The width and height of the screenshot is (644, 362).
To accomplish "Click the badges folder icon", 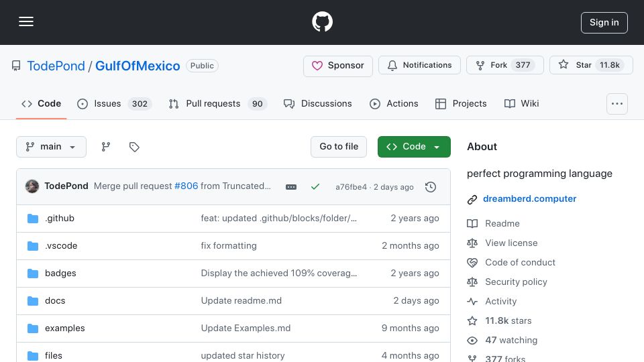I will click(x=33, y=274).
